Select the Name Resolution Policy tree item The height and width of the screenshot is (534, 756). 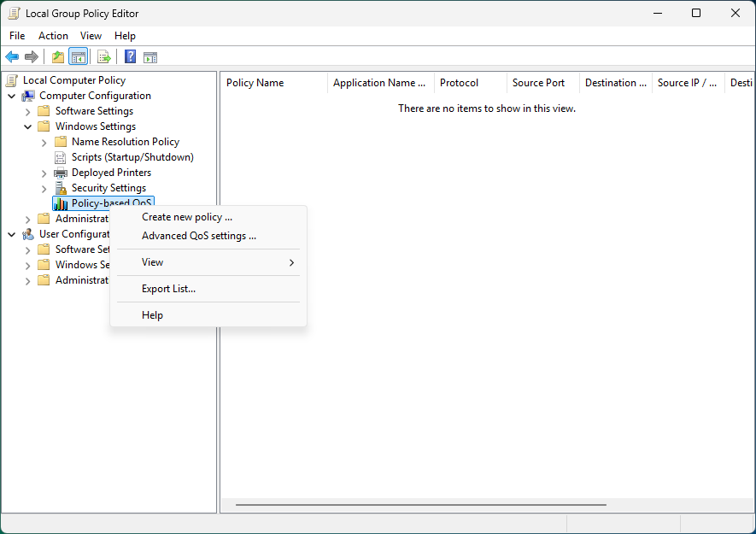click(x=126, y=142)
